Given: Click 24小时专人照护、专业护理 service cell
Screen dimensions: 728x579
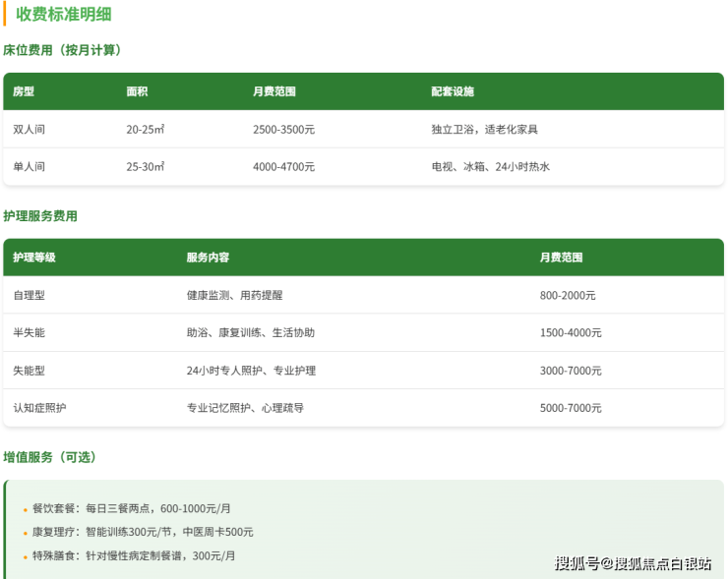Looking at the screenshot, I should pos(251,371).
